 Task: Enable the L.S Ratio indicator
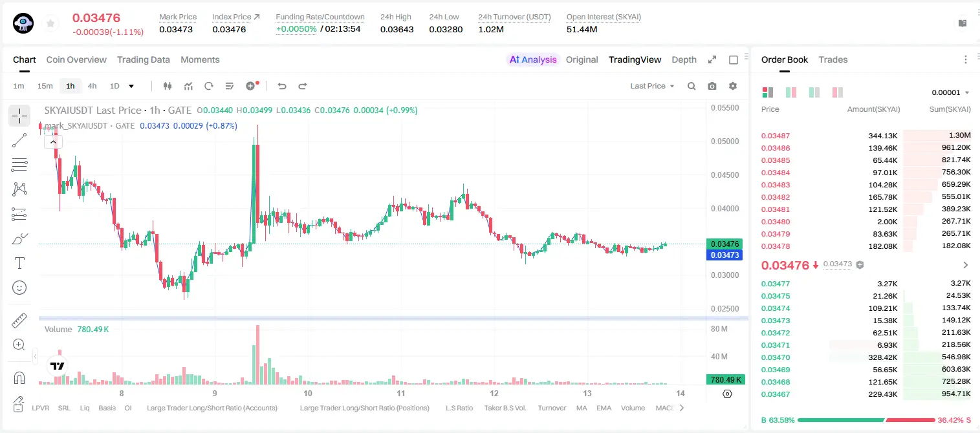[x=459, y=408]
